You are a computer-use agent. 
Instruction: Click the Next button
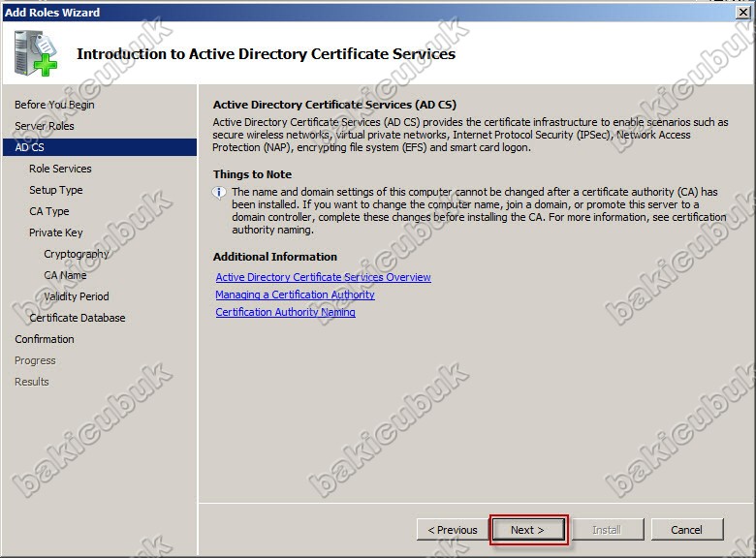[527, 530]
